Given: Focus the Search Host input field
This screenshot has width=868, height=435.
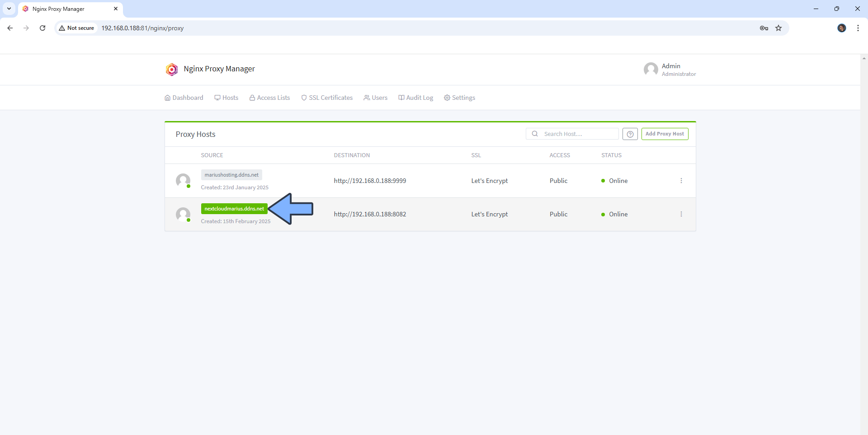Looking at the screenshot, I should (x=572, y=134).
